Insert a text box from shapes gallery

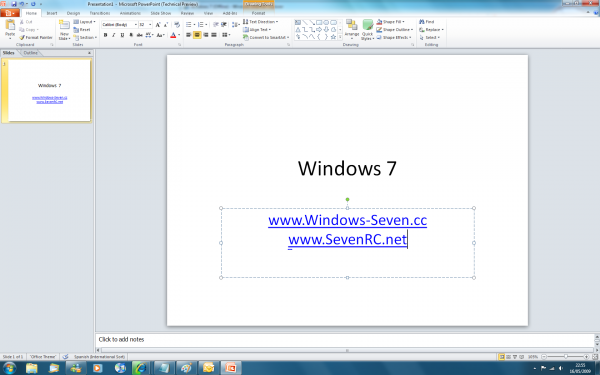(x=298, y=23)
